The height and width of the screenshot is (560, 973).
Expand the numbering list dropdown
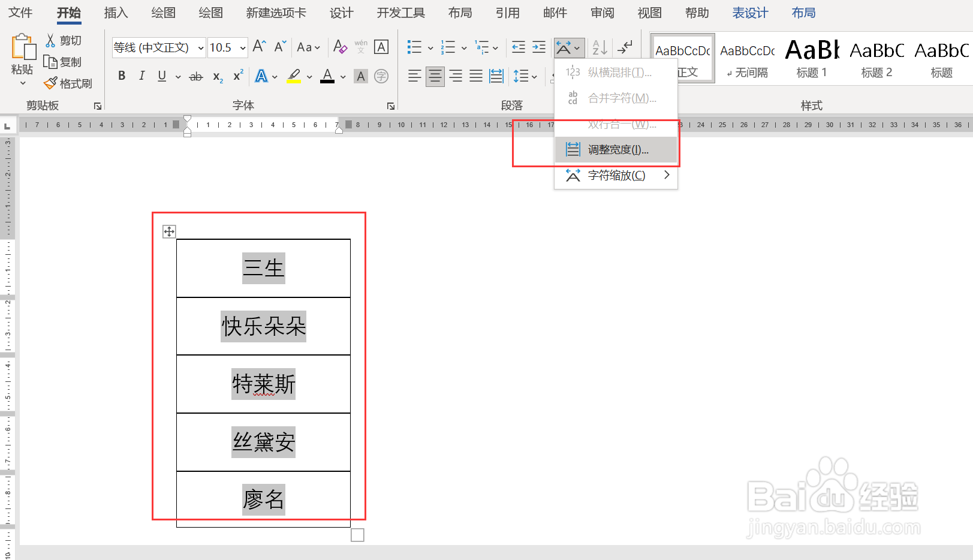(464, 47)
